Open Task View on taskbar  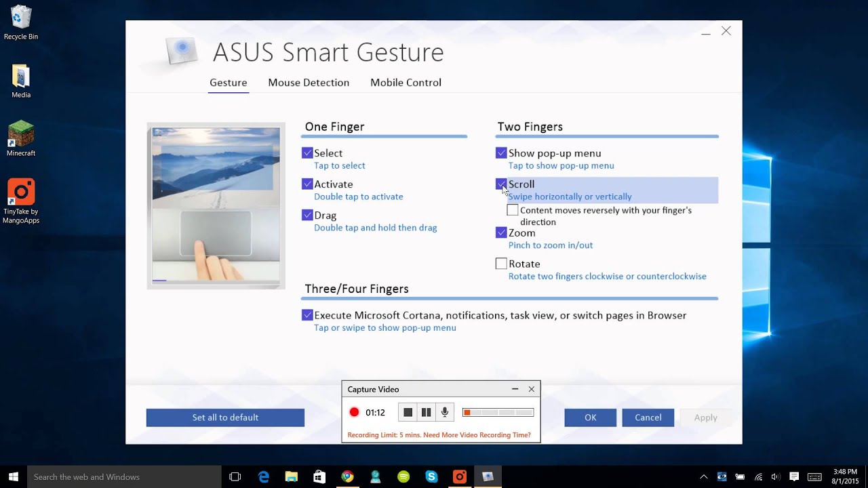235,476
